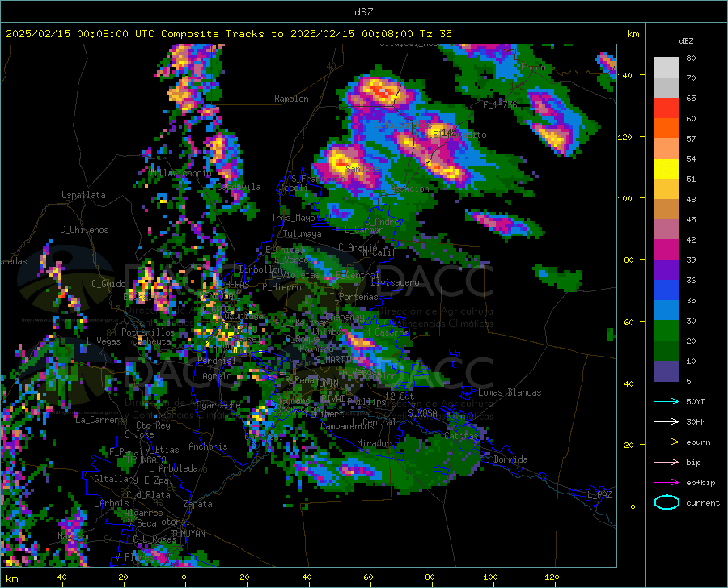Click the Lomas_Blancas place label
Screen dimensions: 728x588
[510, 392]
